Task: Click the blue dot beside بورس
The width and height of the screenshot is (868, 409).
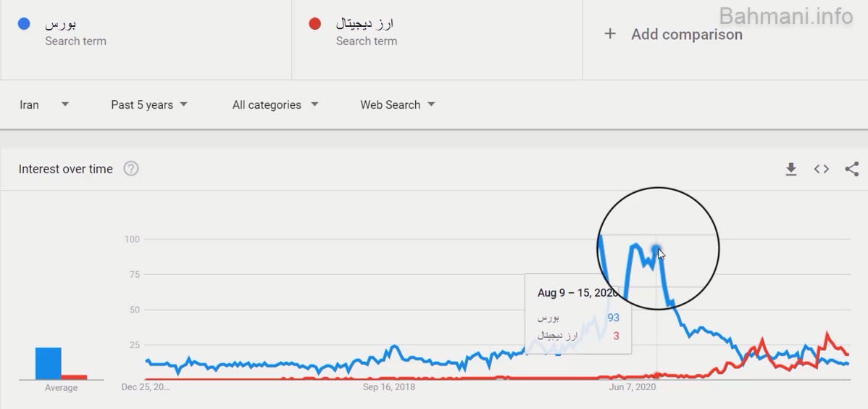Action: click(24, 24)
